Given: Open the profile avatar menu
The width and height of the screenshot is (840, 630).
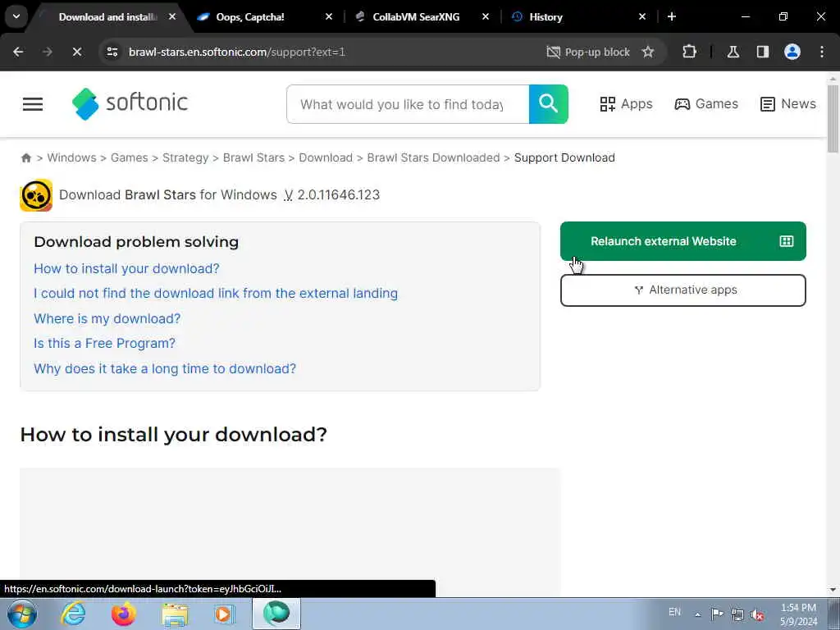Looking at the screenshot, I should 792,52.
